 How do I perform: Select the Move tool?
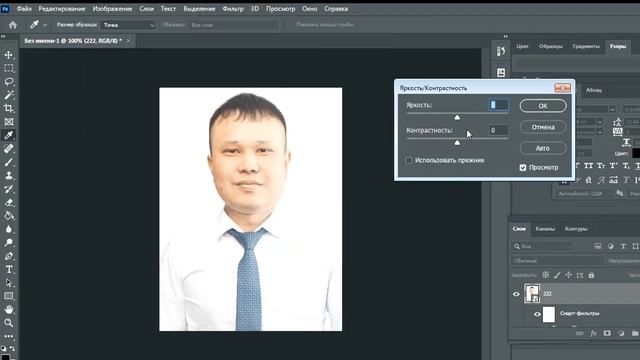pyautogui.click(x=9, y=55)
